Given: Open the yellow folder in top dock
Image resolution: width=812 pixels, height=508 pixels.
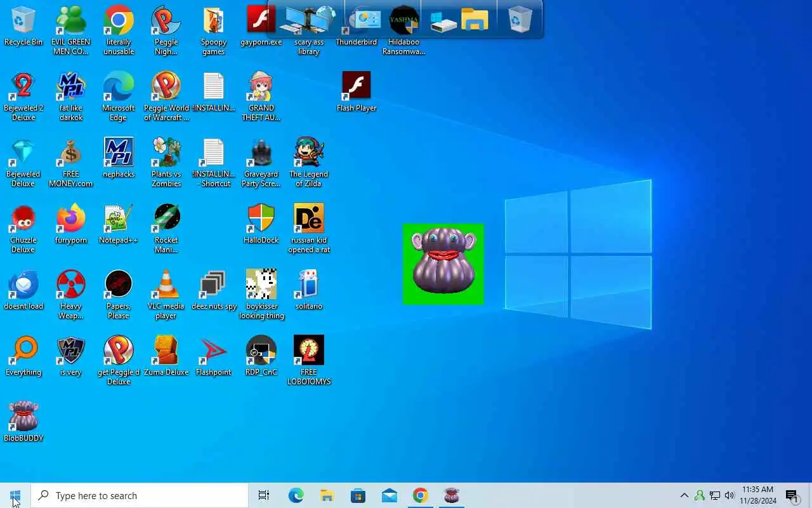Looking at the screenshot, I should pos(475,20).
